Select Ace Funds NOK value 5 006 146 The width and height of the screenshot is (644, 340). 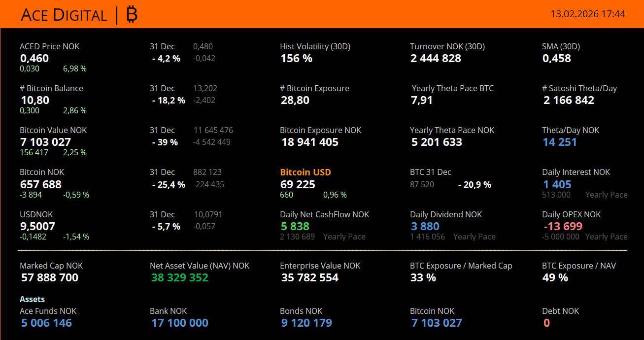[46, 323]
